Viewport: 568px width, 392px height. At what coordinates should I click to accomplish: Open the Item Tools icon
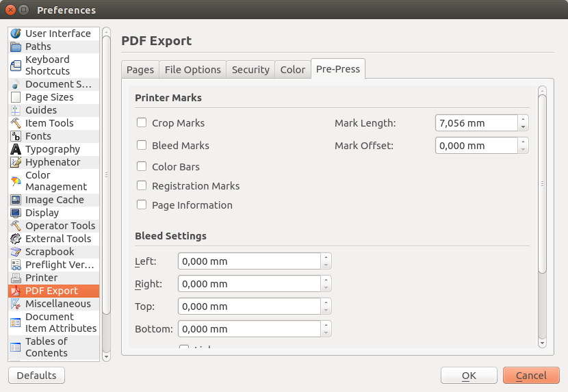coord(16,123)
